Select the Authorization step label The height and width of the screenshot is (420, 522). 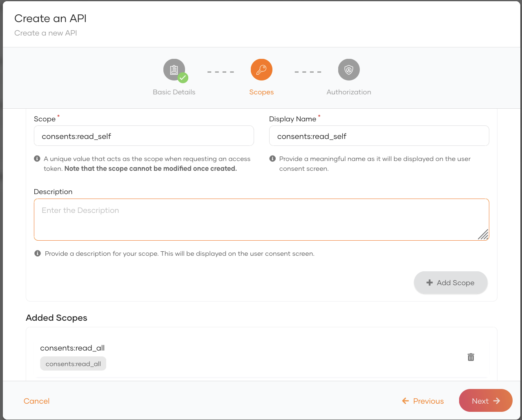click(x=349, y=92)
